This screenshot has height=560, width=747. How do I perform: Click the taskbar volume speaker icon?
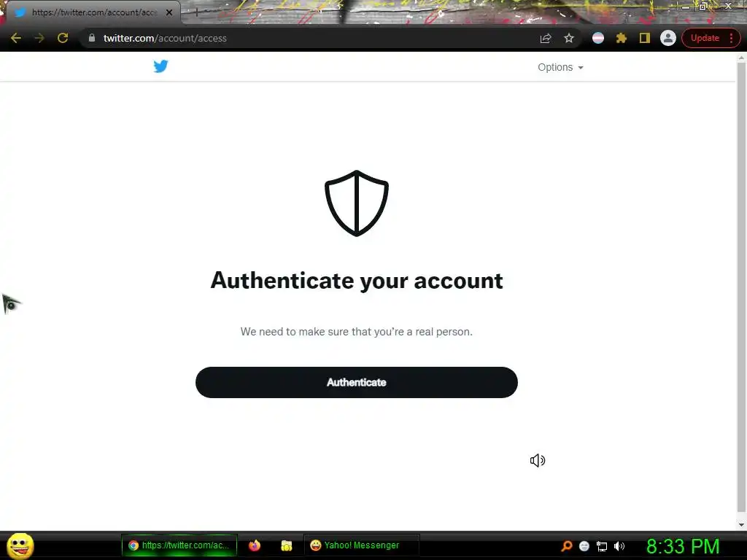[619, 546]
